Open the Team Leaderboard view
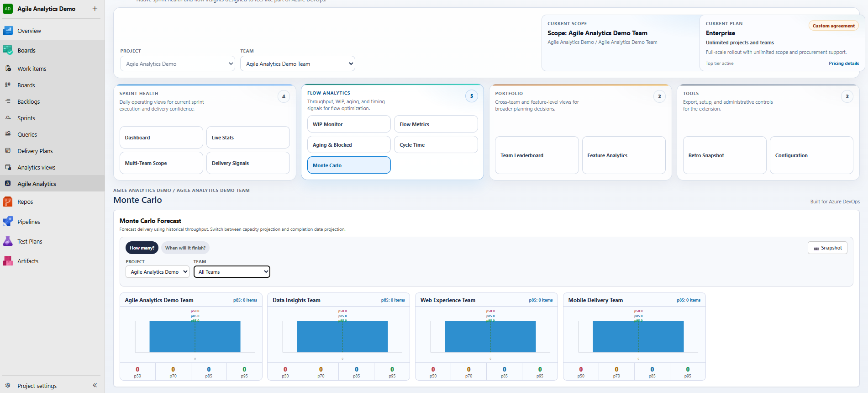This screenshot has height=393, width=868. click(x=537, y=155)
